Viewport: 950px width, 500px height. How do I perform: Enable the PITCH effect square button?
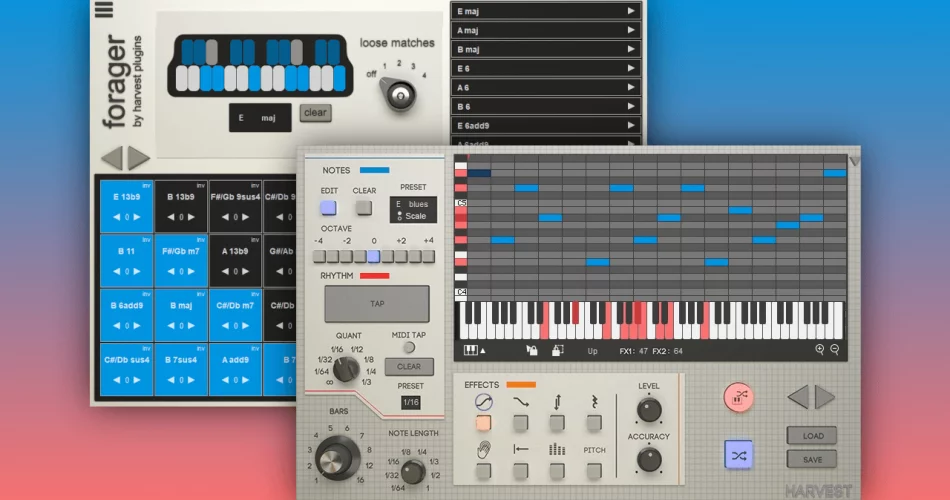coord(594,470)
